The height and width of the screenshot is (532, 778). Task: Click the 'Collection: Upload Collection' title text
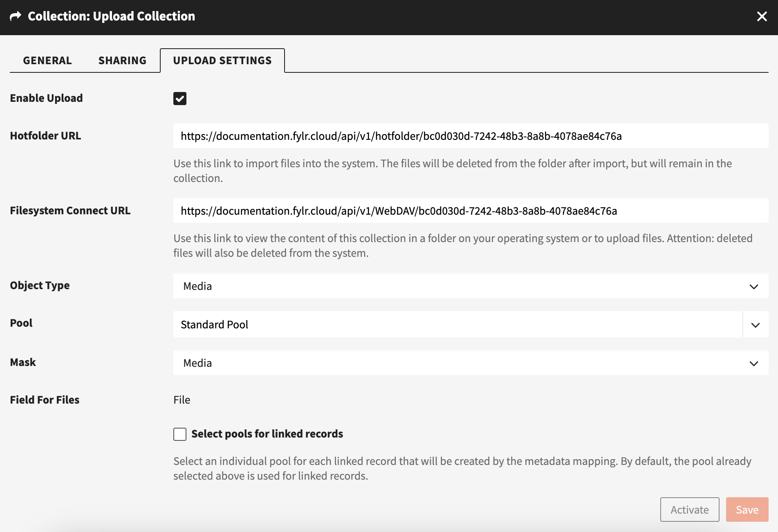pyautogui.click(x=111, y=16)
